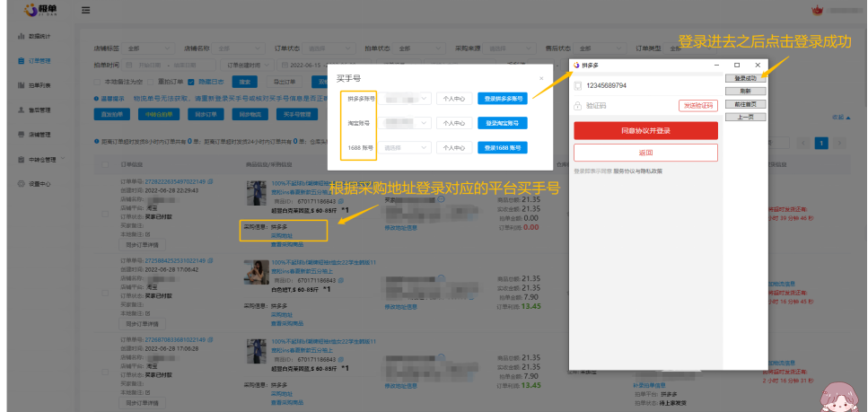Image resolution: width=868 pixels, height=412 pixels.
Task: Click 修改地址信息 for the first order
Action: (x=400, y=228)
